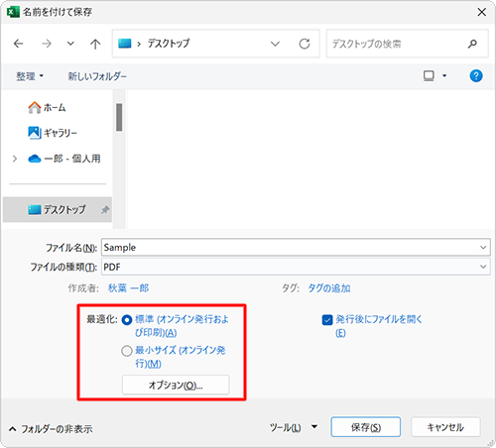The height and width of the screenshot is (448, 496).
Task: Open the 整理 menu
Action: [x=30, y=76]
